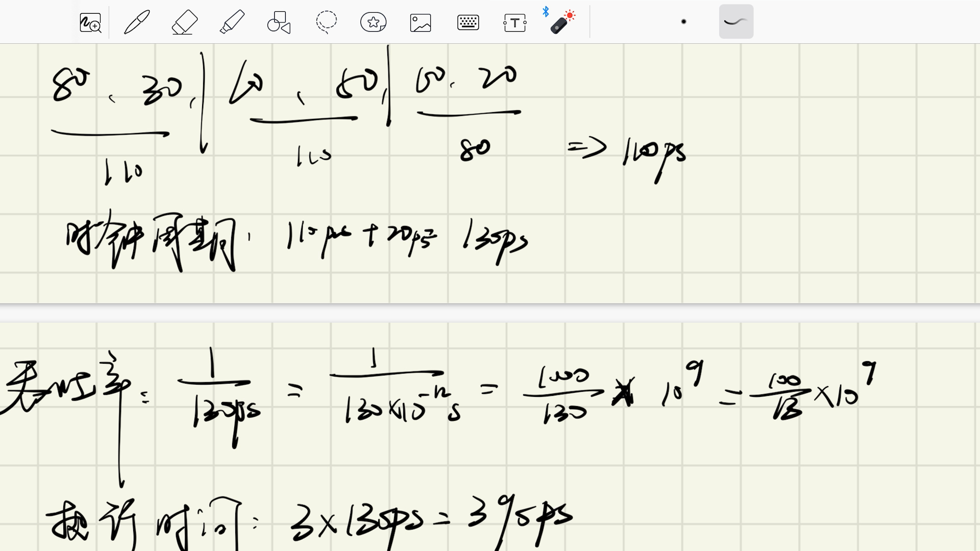
Task: Click the handwritten '130ps' clock period
Action: [495, 240]
